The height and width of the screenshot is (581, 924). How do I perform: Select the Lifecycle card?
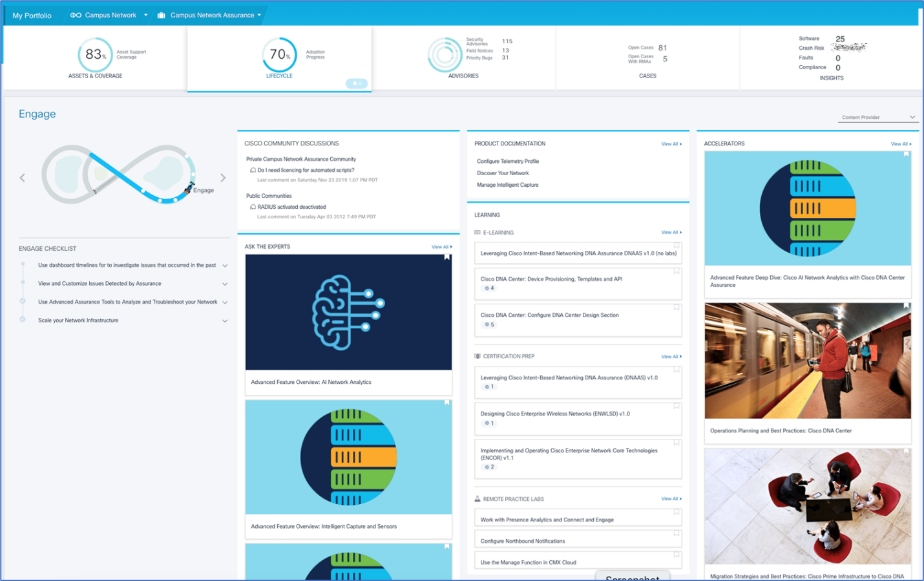(279, 58)
